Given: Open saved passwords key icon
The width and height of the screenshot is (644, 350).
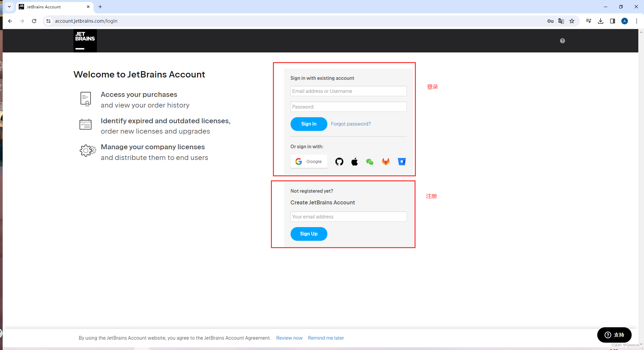Looking at the screenshot, I should click(x=550, y=21).
